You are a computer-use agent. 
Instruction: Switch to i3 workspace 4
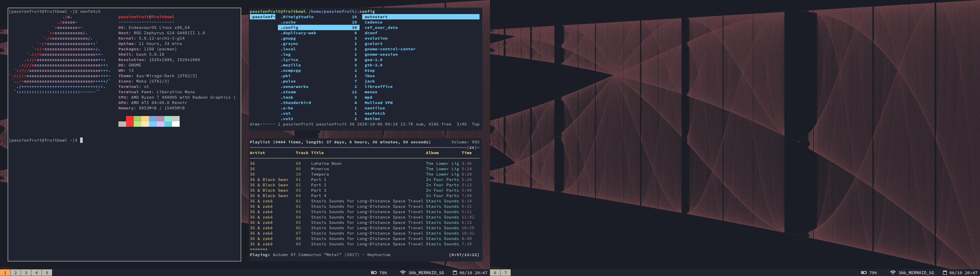[36, 273]
